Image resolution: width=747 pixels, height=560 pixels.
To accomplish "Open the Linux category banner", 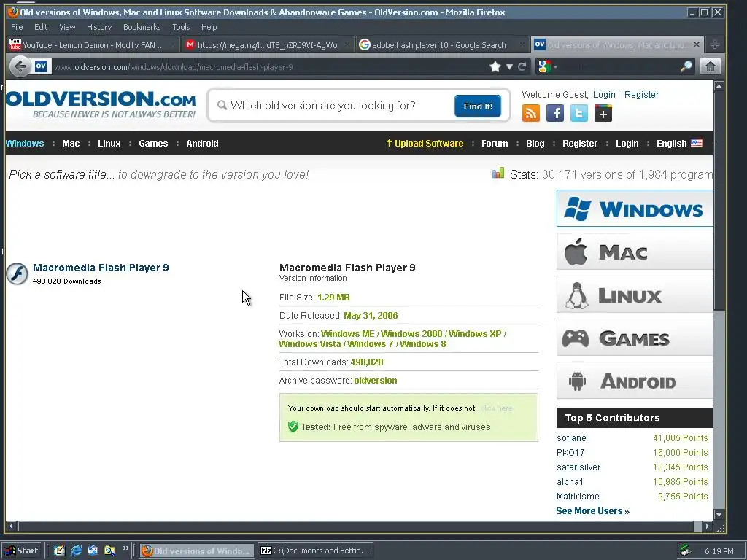I will 635,295.
